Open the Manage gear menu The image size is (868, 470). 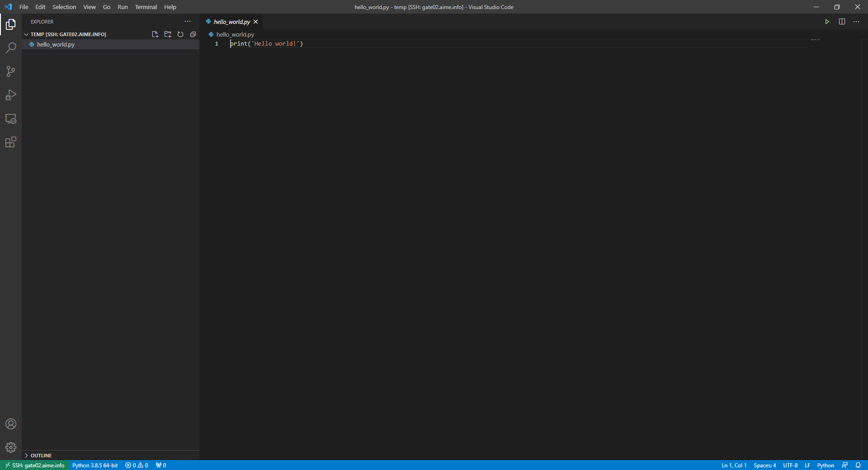coord(11,447)
